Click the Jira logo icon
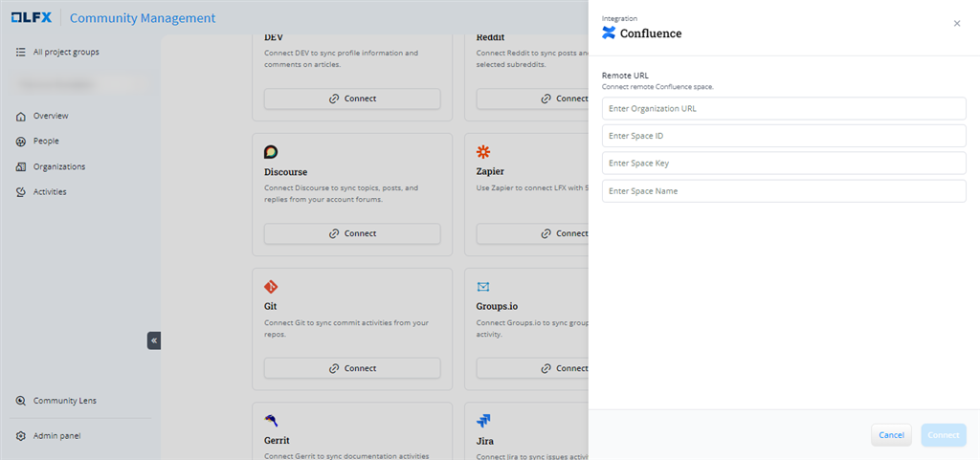 (x=483, y=420)
